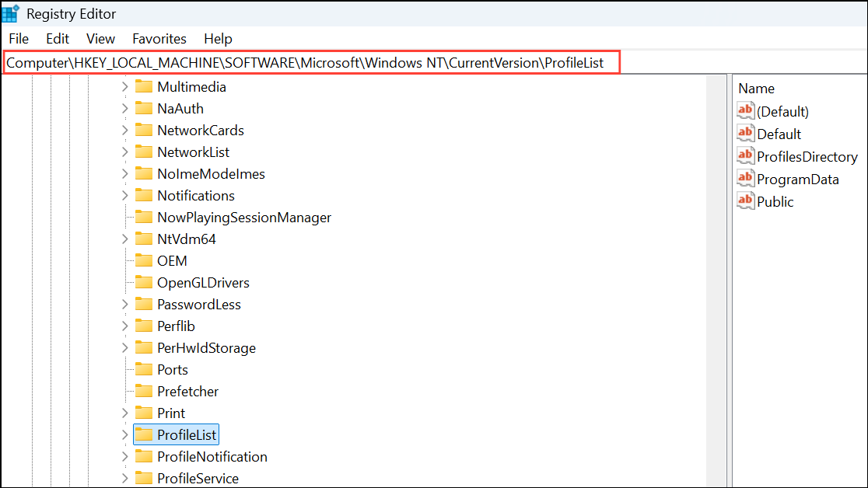The image size is (868, 488).
Task: Expand the Multimedia key
Action: 125,87
